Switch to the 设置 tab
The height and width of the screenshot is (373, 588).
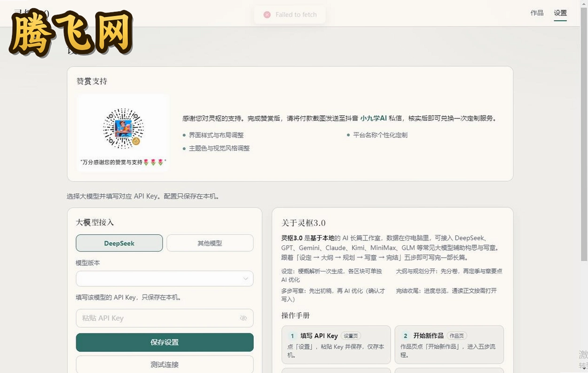coord(560,13)
